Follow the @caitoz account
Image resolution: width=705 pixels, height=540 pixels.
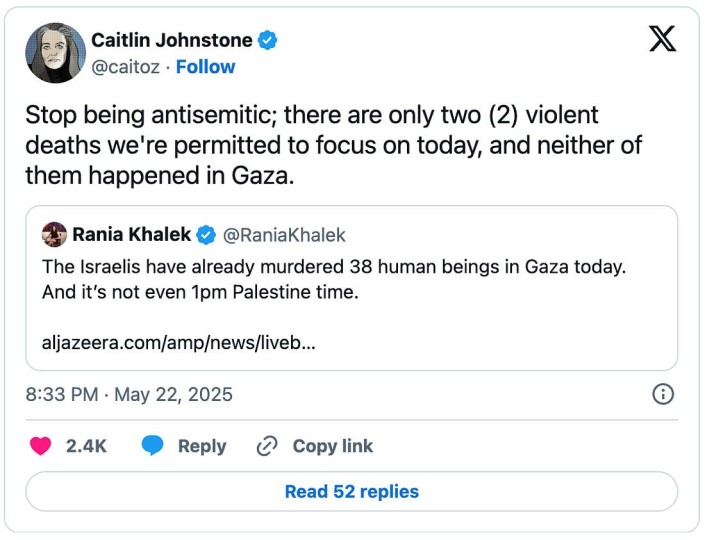click(205, 67)
